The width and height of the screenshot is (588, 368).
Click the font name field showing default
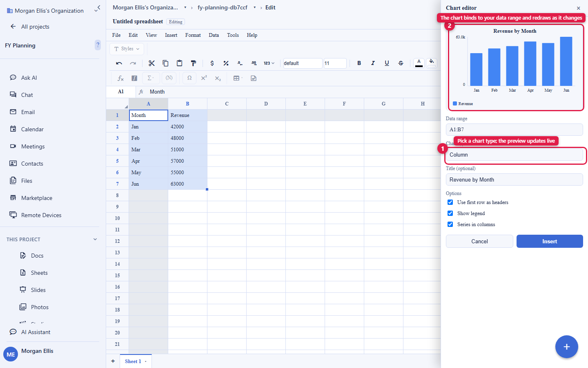tap(303, 63)
